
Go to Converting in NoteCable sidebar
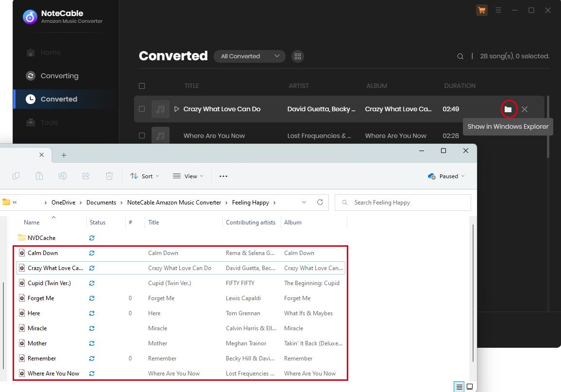coord(59,75)
